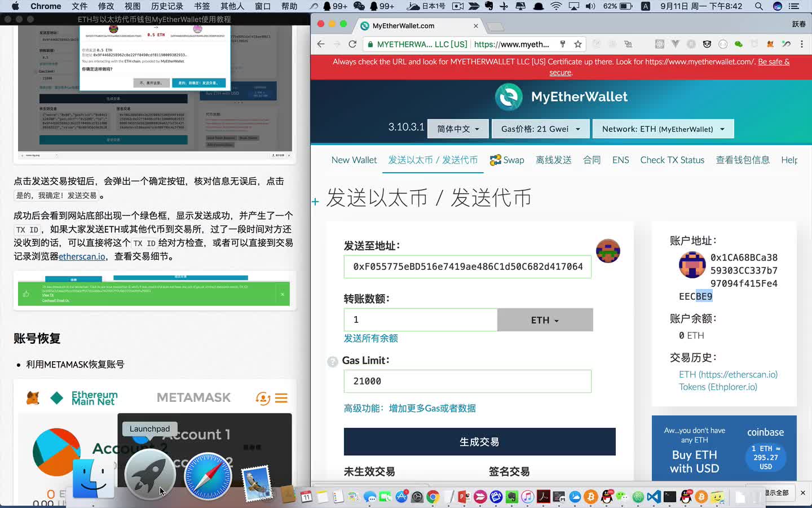Open the 历史记录 menu in the menu bar
The height and width of the screenshot is (508, 812).
(x=167, y=6)
